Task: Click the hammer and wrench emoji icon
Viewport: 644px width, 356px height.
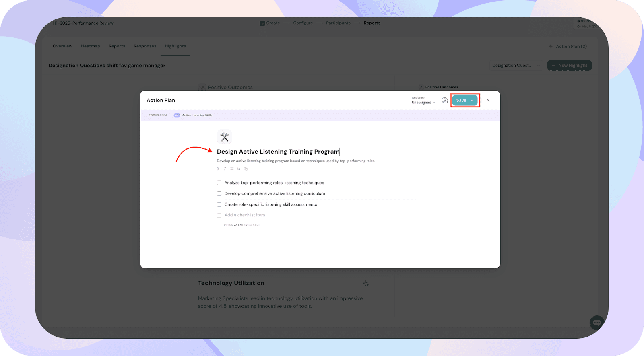Action: [224, 137]
